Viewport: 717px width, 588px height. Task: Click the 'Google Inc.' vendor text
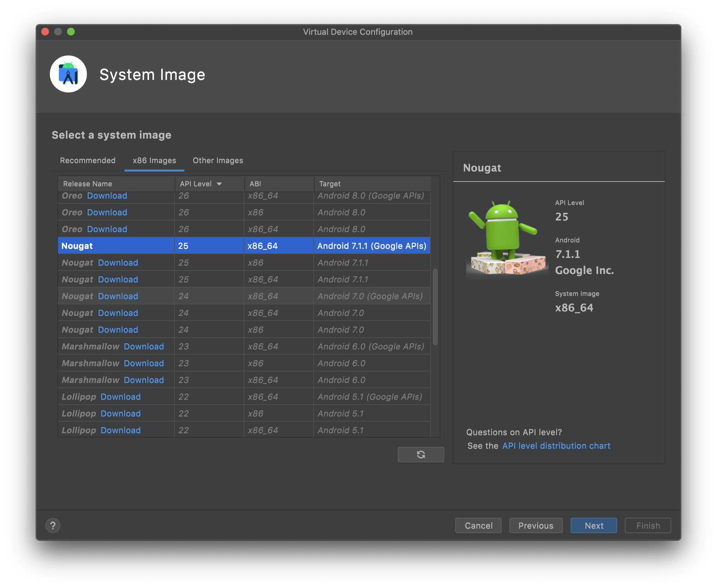tap(584, 270)
